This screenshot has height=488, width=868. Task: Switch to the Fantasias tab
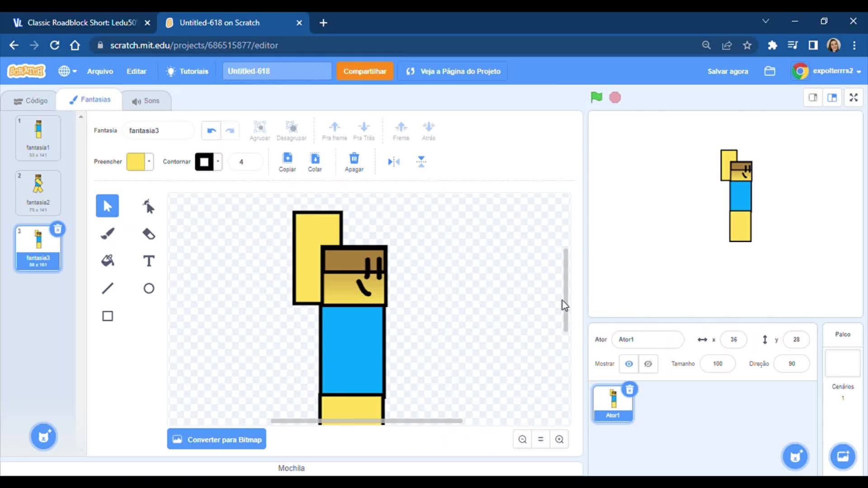pyautogui.click(x=90, y=100)
